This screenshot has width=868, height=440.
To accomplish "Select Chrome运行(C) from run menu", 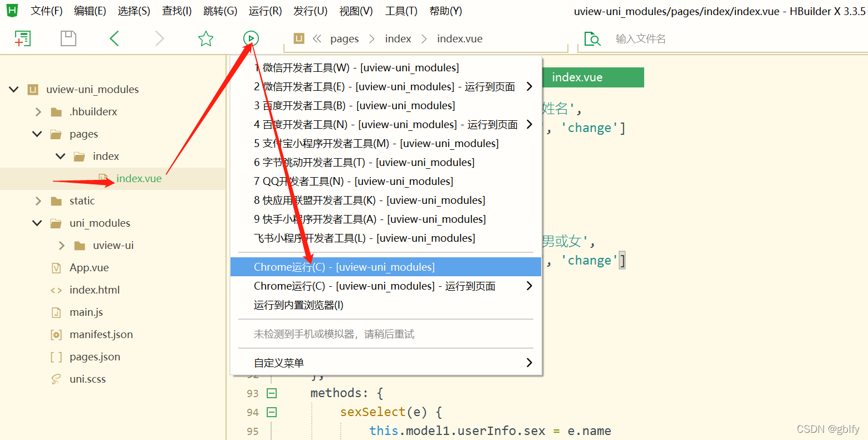I will [344, 267].
